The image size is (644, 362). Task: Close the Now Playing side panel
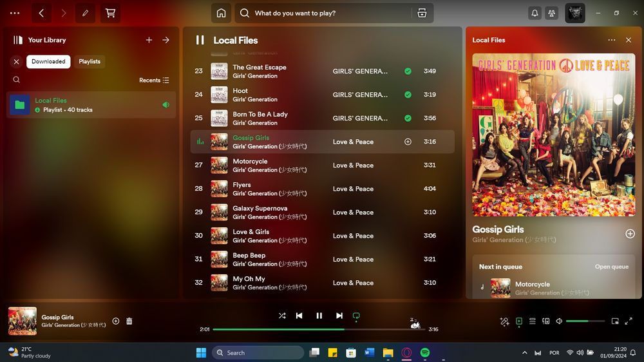coord(629,40)
